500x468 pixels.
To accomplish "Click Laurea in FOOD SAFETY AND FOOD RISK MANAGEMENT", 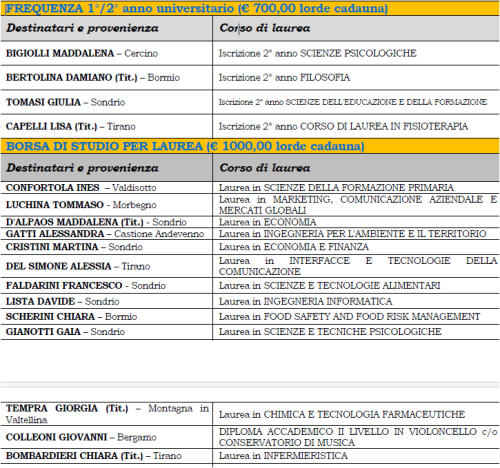I will click(x=349, y=317).
